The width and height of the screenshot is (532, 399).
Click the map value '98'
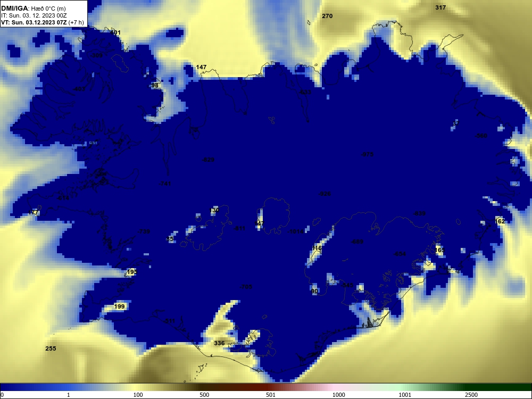point(155,85)
